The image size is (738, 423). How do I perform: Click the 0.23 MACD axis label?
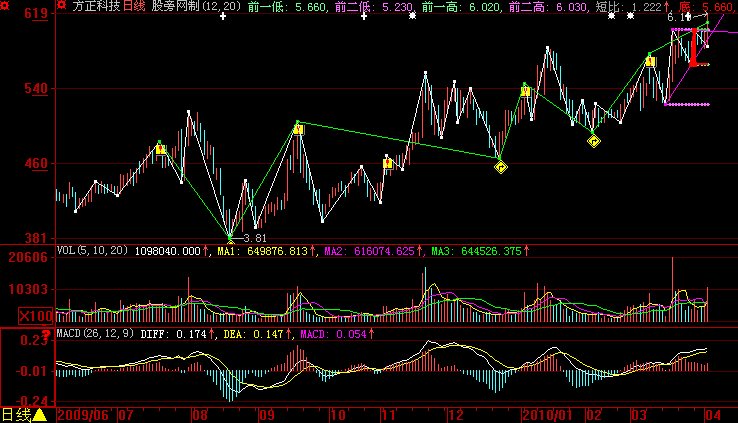(x=34, y=340)
